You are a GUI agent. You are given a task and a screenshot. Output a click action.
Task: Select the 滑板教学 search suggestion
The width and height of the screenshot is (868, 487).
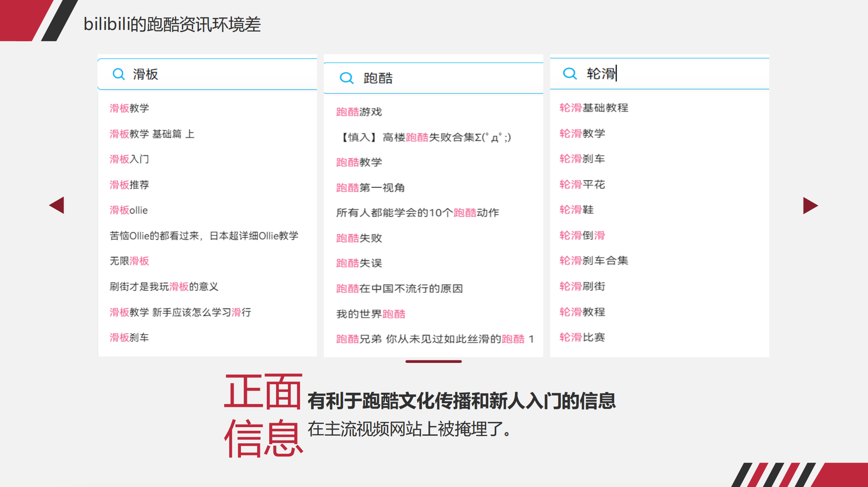tap(130, 108)
